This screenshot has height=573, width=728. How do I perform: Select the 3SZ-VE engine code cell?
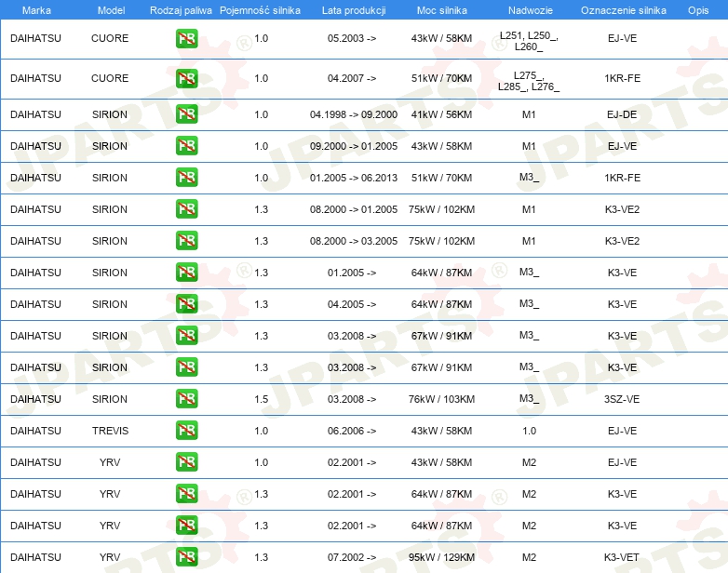coord(622,399)
